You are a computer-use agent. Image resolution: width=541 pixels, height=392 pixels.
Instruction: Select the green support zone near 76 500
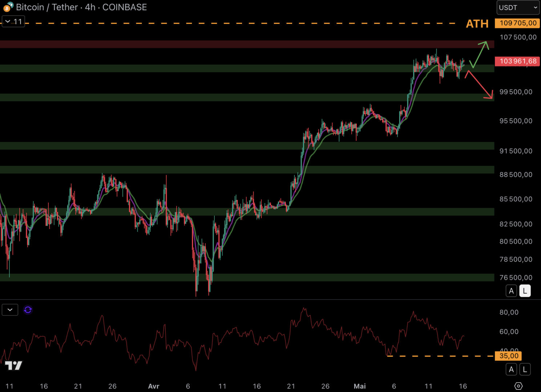coord(247,277)
